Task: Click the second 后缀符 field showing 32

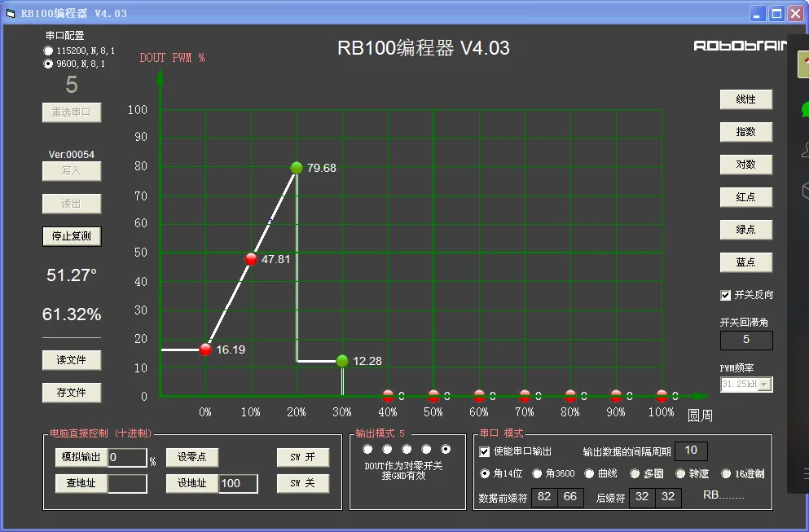Action: click(x=668, y=497)
